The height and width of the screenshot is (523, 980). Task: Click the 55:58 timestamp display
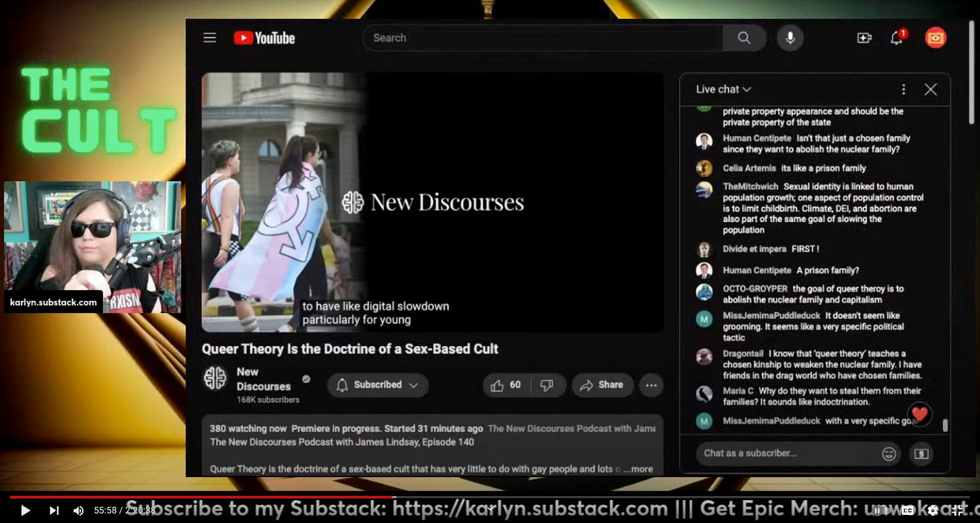pyautogui.click(x=106, y=511)
